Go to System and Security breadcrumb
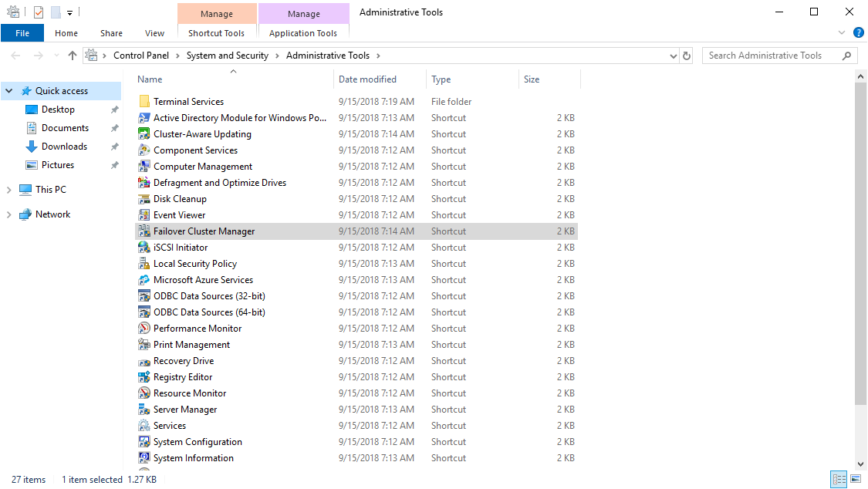 pos(228,56)
